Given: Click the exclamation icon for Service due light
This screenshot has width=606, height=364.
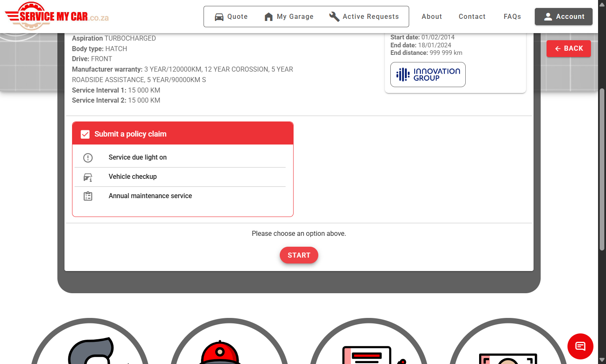Looking at the screenshot, I should [88, 157].
